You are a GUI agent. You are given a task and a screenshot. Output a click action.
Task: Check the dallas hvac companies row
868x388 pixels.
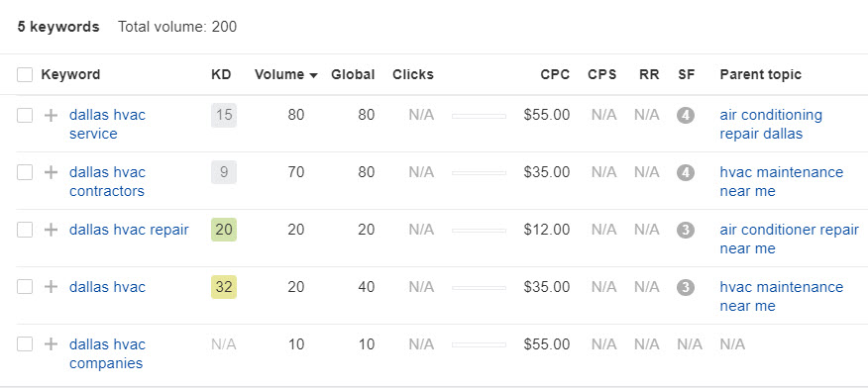(x=25, y=344)
